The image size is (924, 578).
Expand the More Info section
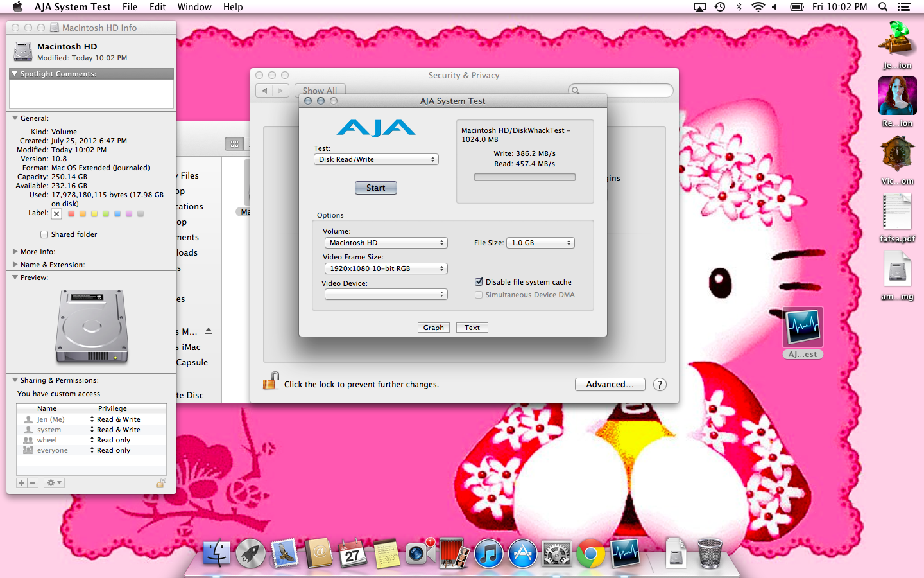(15, 252)
